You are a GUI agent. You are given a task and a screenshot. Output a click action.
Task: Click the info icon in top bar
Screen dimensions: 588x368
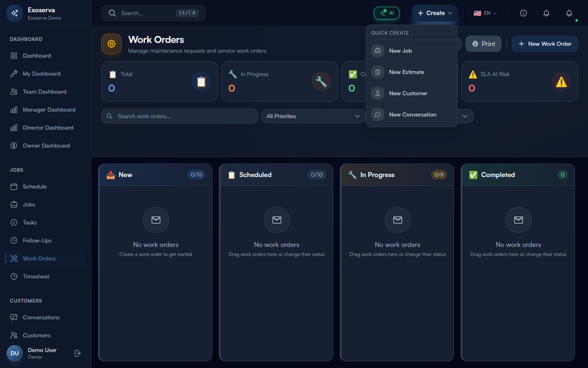click(523, 13)
